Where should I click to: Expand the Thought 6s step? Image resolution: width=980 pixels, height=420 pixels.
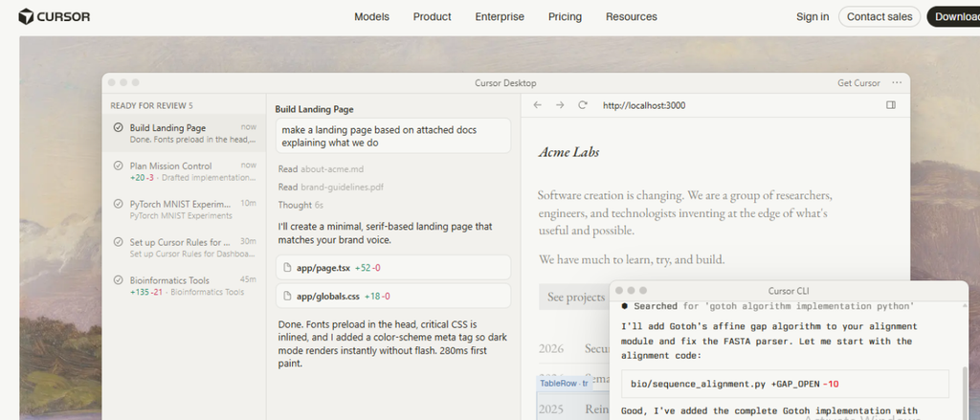tap(301, 205)
